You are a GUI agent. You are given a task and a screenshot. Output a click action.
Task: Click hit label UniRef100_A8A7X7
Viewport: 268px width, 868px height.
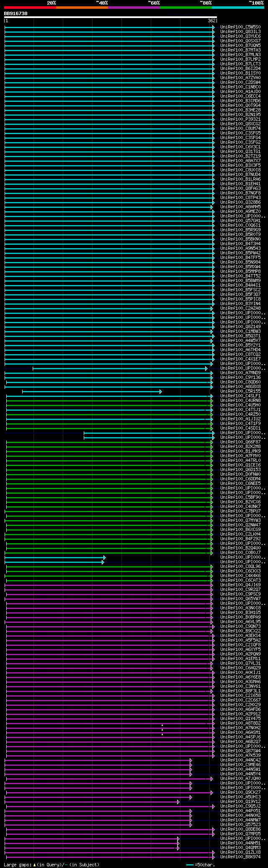coord(240,161)
